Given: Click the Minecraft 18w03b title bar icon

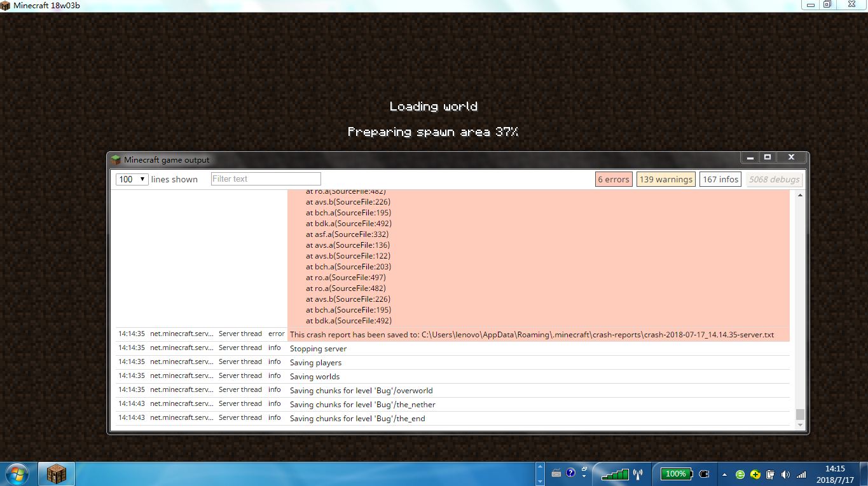Looking at the screenshot, I should [x=6, y=6].
